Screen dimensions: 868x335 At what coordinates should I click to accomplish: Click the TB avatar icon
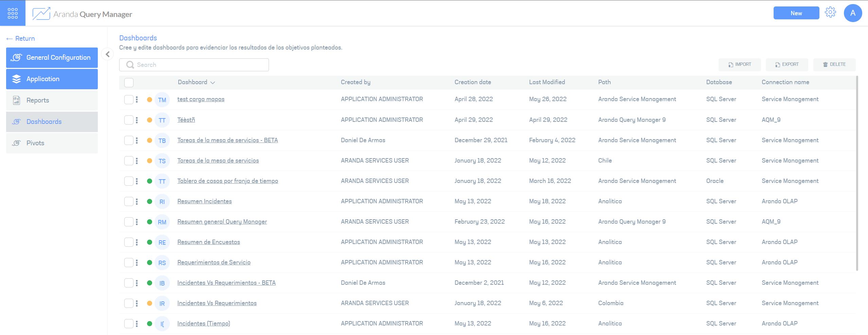click(162, 141)
